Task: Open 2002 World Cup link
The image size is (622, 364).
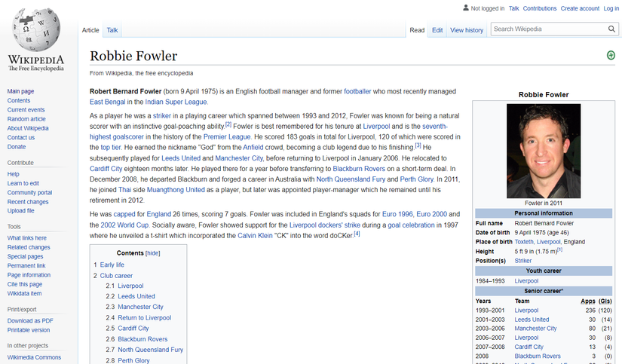Action: tap(124, 225)
